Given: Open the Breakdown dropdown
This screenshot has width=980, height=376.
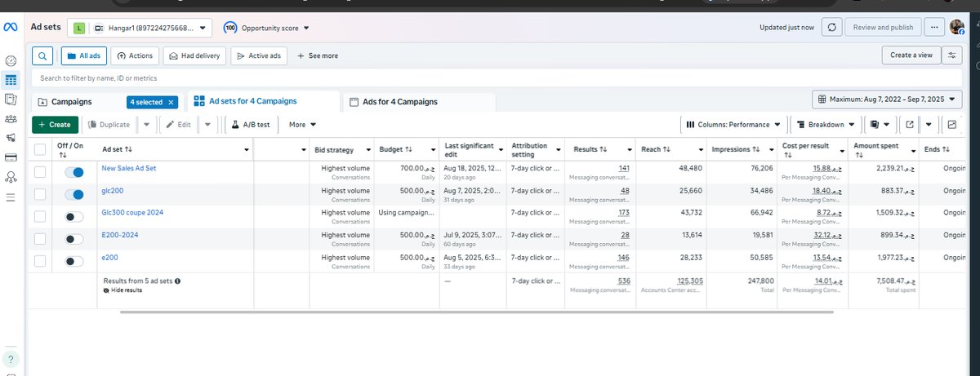Looking at the screenshot, I should click(x=825, y=125).
